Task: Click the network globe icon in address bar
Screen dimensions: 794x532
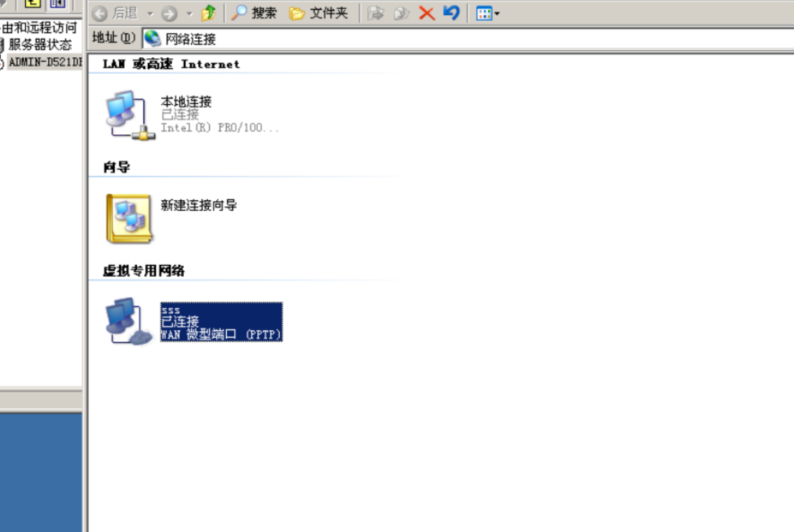Action: tap(152, 38)
